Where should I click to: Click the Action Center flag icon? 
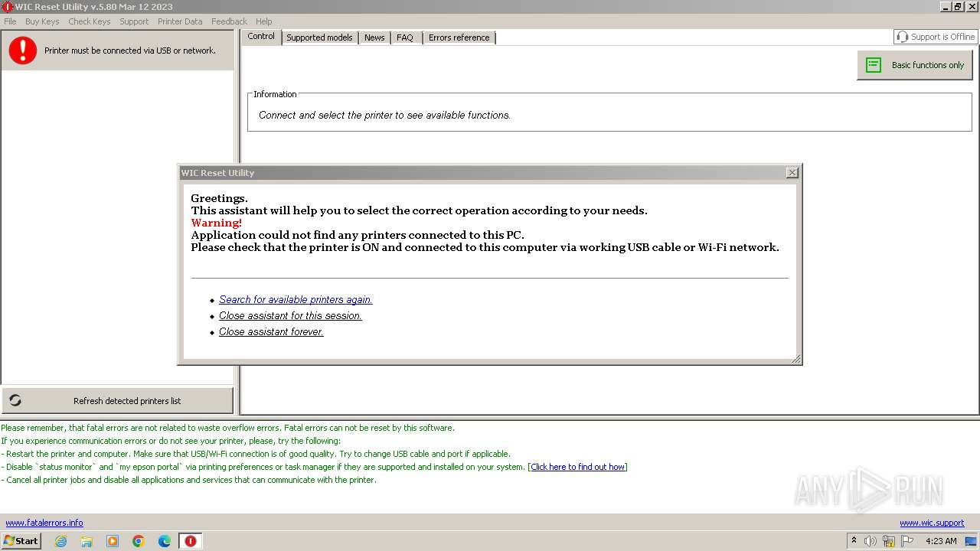click(907, 541)
